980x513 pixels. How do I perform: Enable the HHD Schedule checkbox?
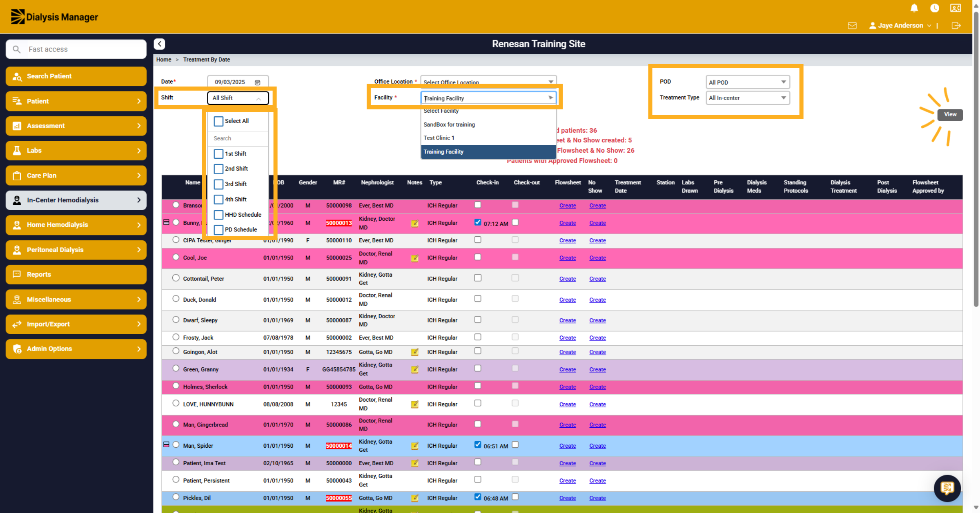pyautogui.click(x=218, y=215)
